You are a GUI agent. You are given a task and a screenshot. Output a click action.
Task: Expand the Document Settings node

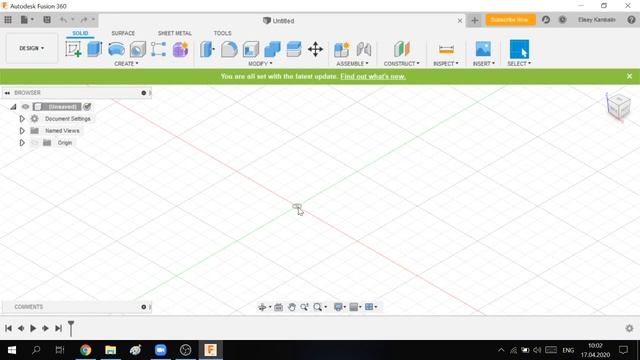22,119
